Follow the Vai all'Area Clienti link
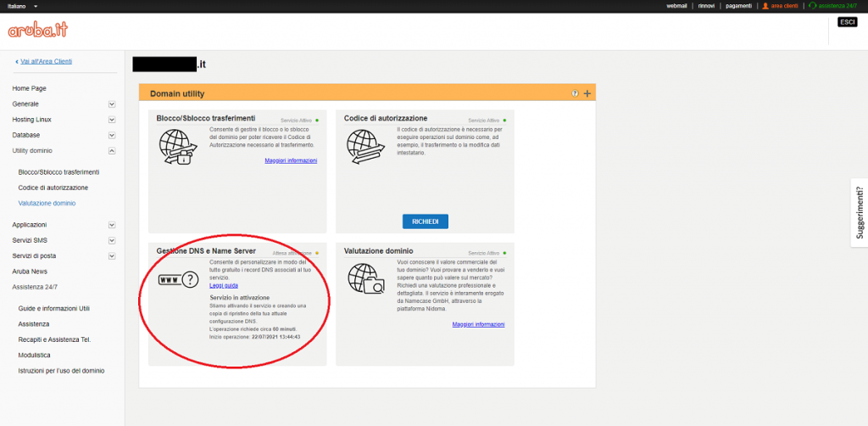This screenshot has height=426, width=868. (46, 61)
